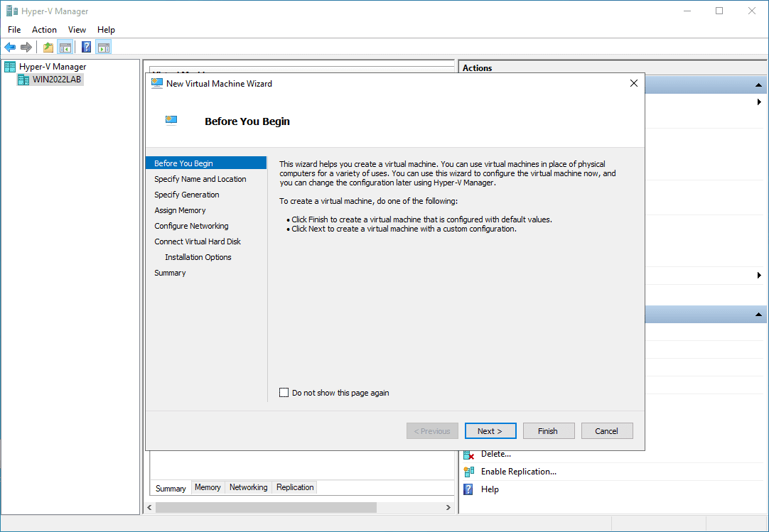Switch to the Replication tab
Screen dimensions: 769x532
pos(295,487)
